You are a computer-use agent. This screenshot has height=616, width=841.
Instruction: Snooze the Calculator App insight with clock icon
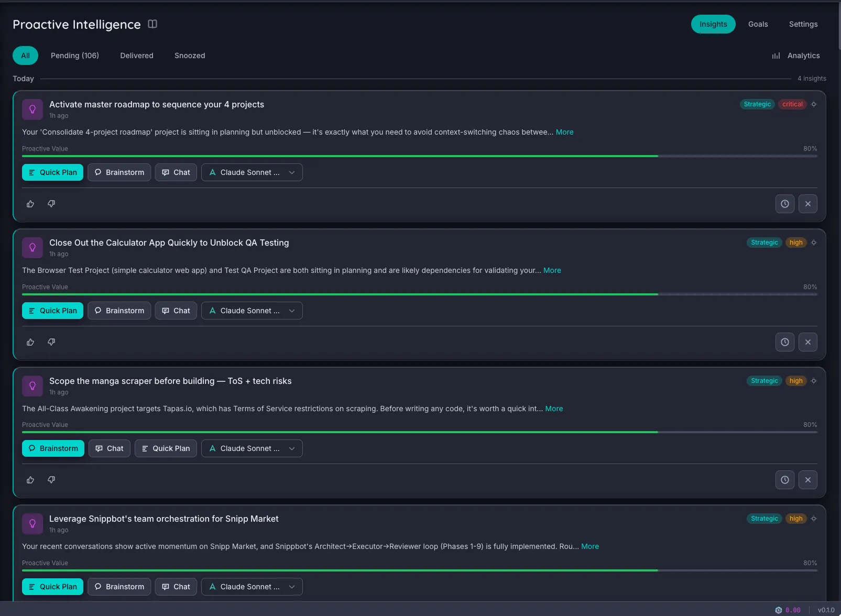(785, 342)
